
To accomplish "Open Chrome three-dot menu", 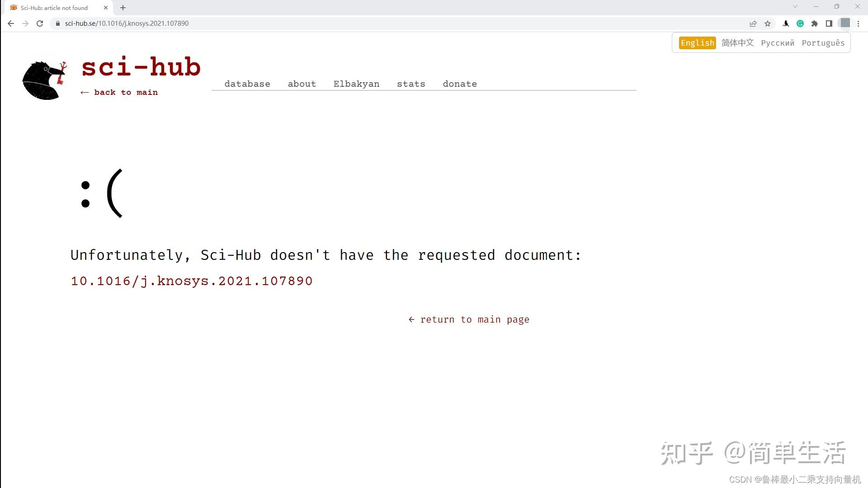I will click(859, 23).
